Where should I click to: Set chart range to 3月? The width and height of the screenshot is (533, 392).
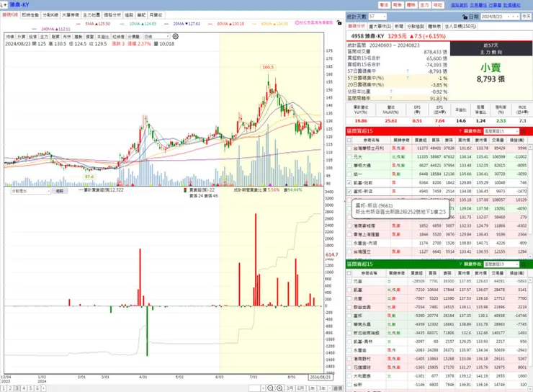pyautogui.click(x=290, y=388)
